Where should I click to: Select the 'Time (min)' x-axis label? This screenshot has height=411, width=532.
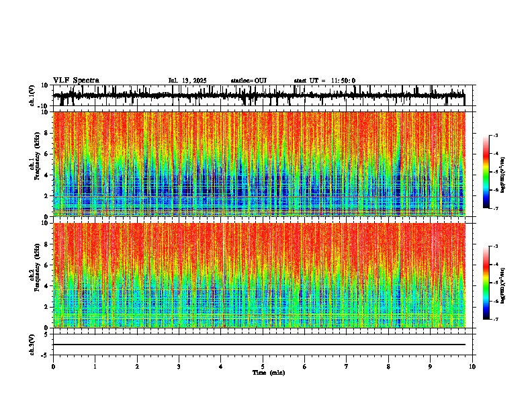pyautogui.click(x=269, y=373)
